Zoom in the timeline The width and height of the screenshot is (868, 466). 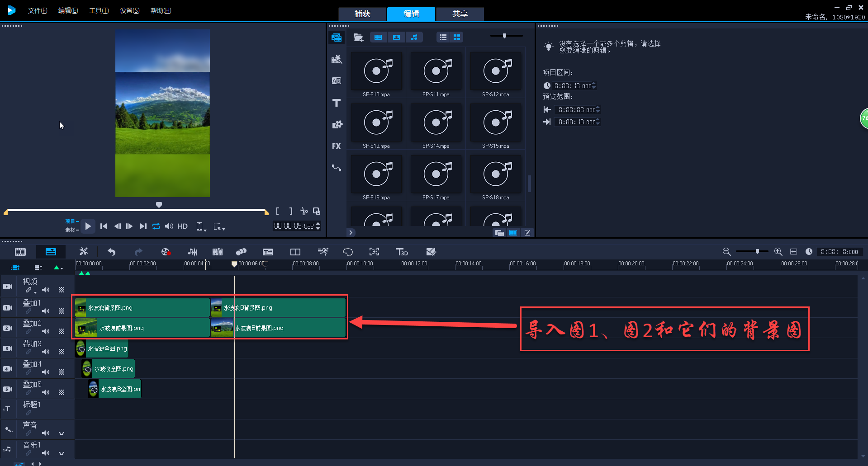(x=778, y=252)
